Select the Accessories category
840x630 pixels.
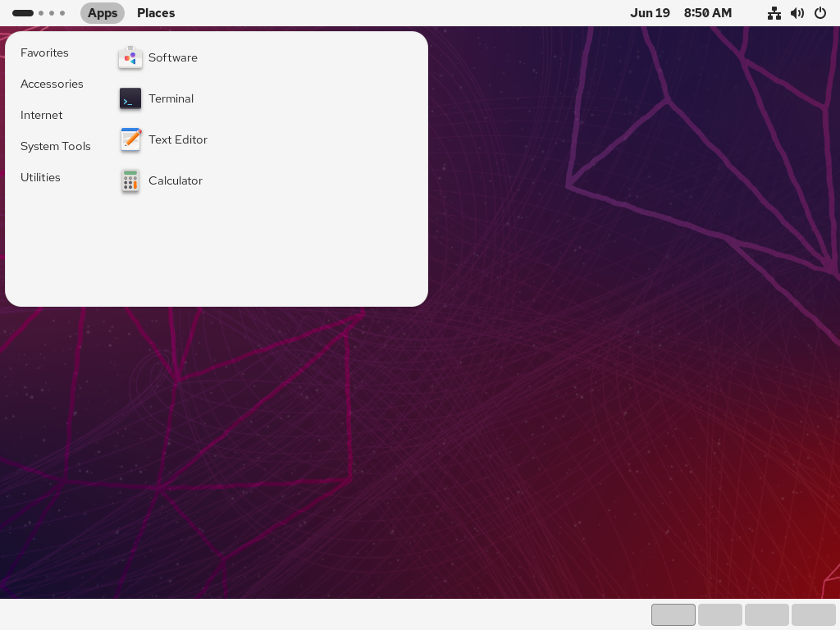click(52, 84)
